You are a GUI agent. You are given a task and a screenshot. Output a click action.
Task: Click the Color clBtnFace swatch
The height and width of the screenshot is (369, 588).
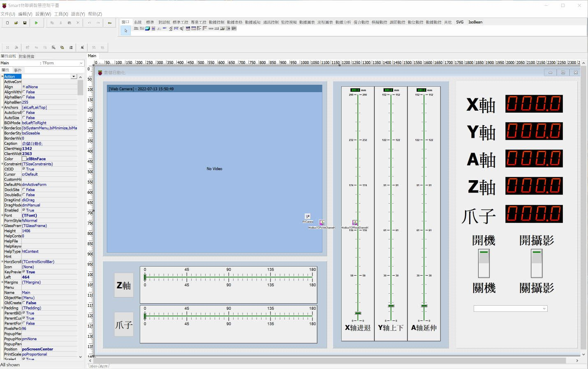[24, 159]
